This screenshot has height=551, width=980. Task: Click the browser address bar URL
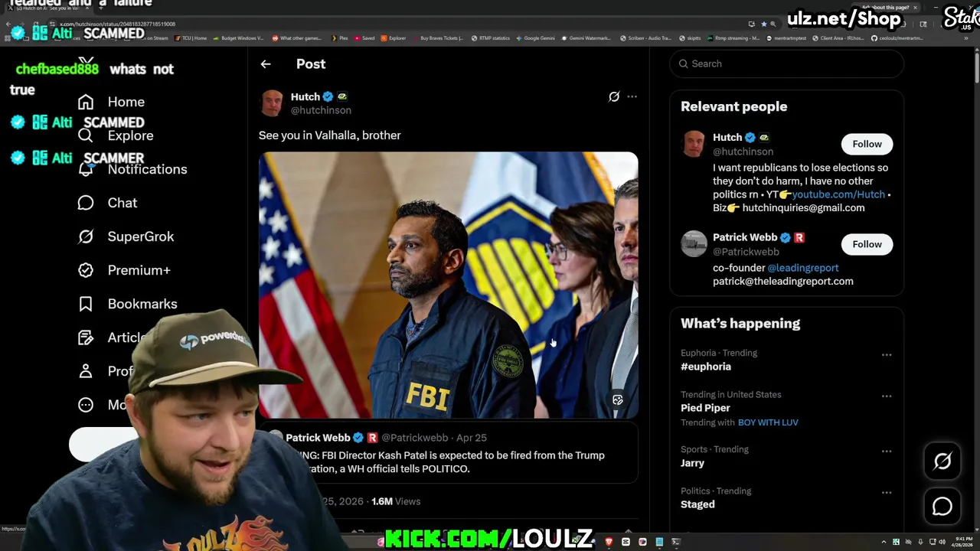click(x=118, y=24)
